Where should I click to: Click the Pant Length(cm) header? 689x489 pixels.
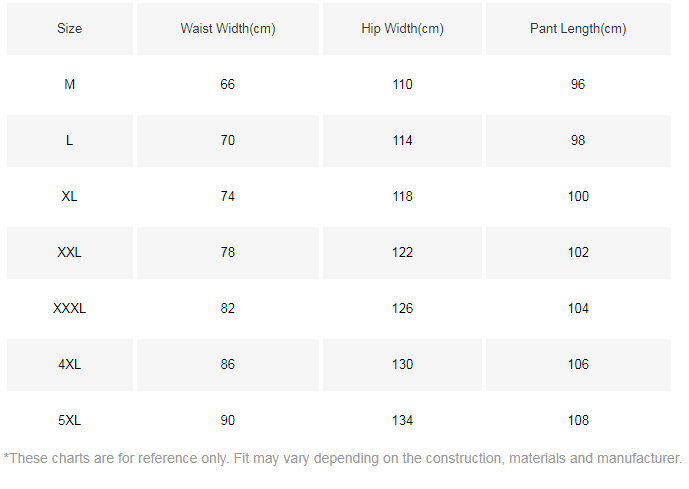tap(578, 29)
